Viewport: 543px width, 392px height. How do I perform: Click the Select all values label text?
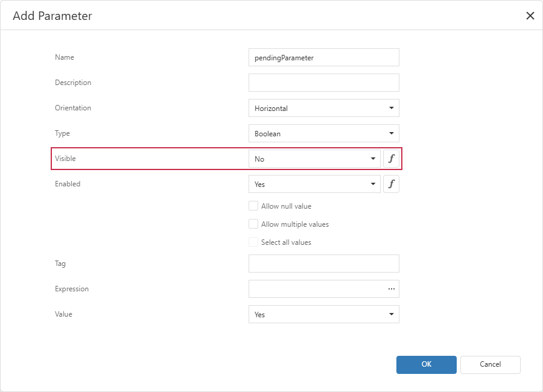[x=286, y=242]
